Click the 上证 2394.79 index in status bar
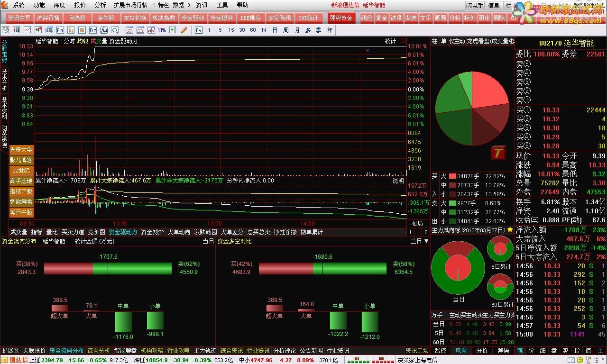Image resolution: width=607 pixels, height=364 pixels. 46,360
